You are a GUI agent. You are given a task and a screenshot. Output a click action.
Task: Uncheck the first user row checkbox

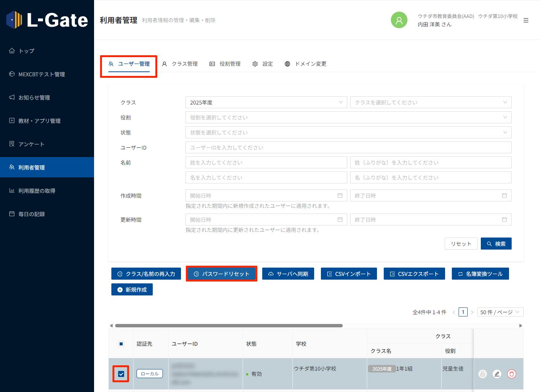pyautogui.click(x=121, y=374)
